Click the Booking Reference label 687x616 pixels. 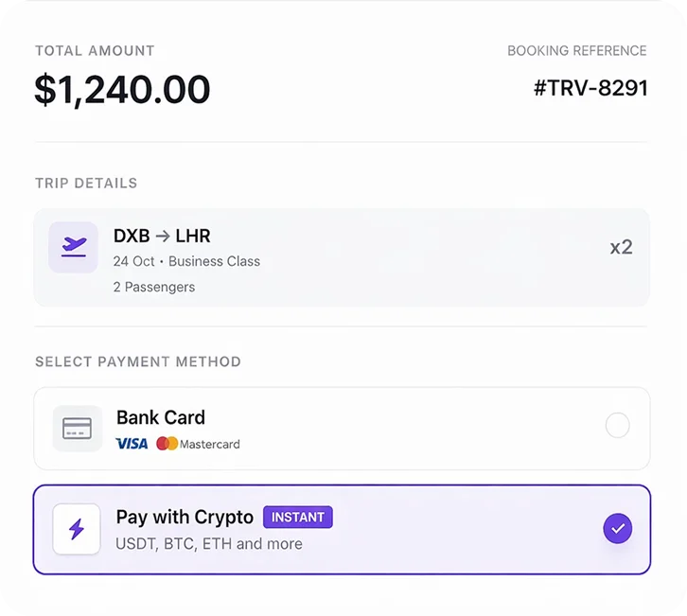(x=576, y=51)
